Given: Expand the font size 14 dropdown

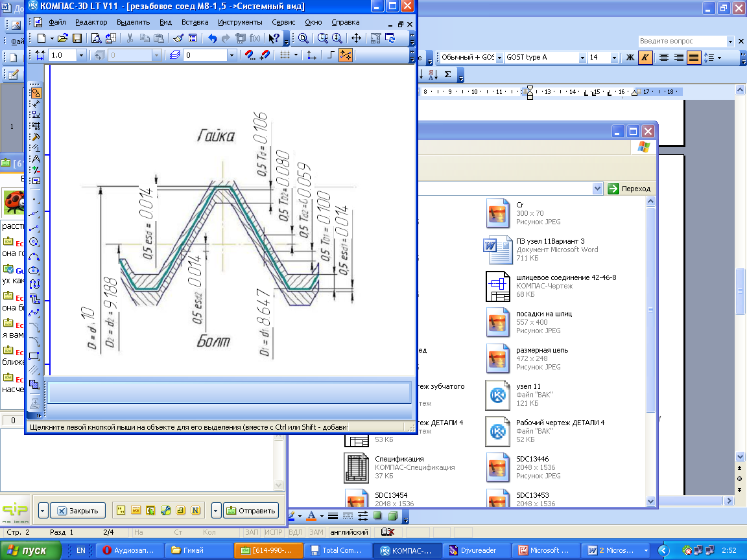Looking at the screenshot, I should (613, 57).
